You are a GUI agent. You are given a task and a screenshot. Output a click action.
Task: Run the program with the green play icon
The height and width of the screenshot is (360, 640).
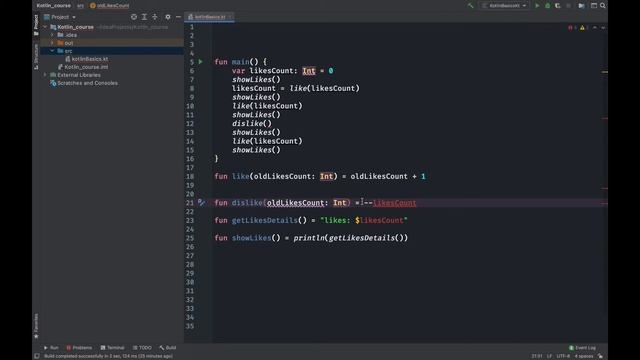coord(537,6)
